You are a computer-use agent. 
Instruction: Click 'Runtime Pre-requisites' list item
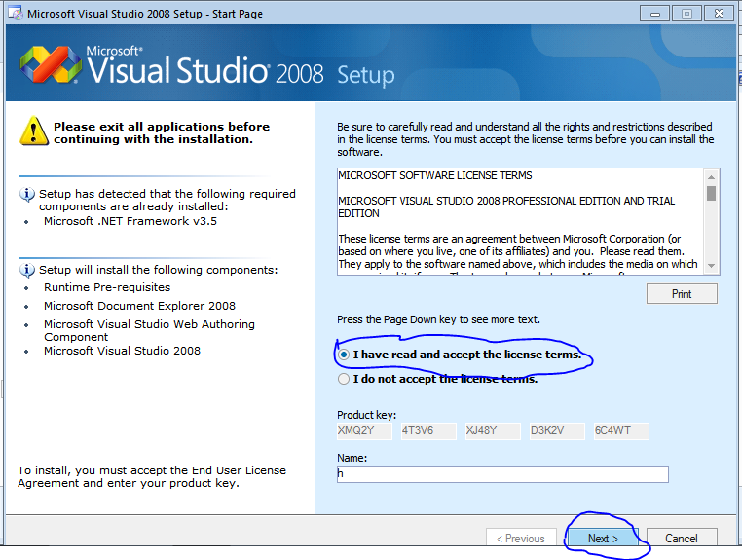pyautogui.click(x=107, y=287)
